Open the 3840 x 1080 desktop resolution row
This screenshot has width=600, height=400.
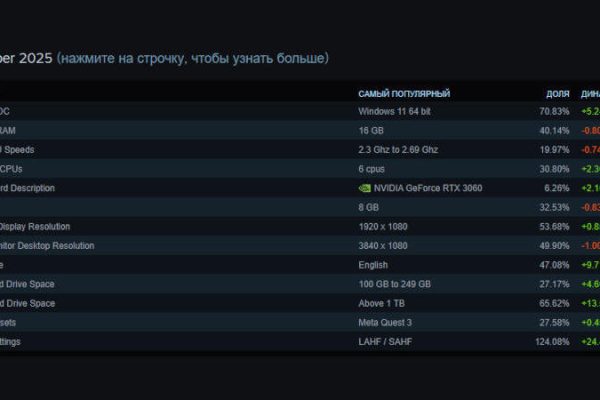(383, 245)
